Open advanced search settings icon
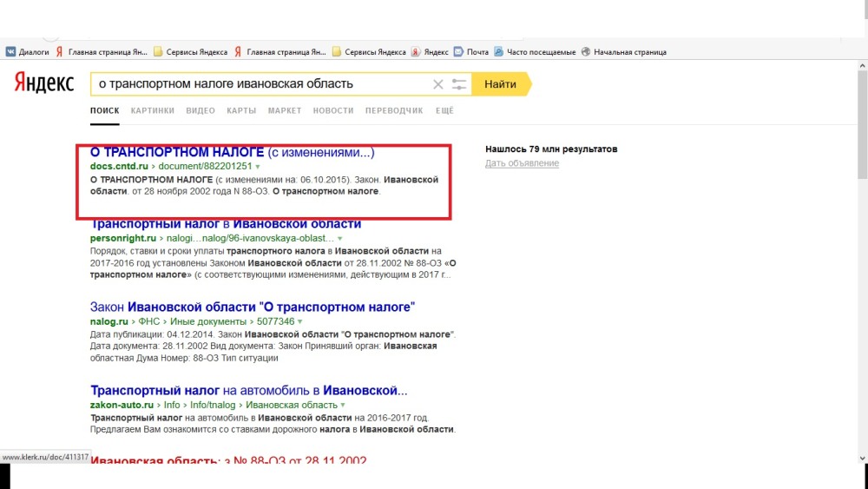The height and width of the screenshot is (489, 868). pos(459,84)
